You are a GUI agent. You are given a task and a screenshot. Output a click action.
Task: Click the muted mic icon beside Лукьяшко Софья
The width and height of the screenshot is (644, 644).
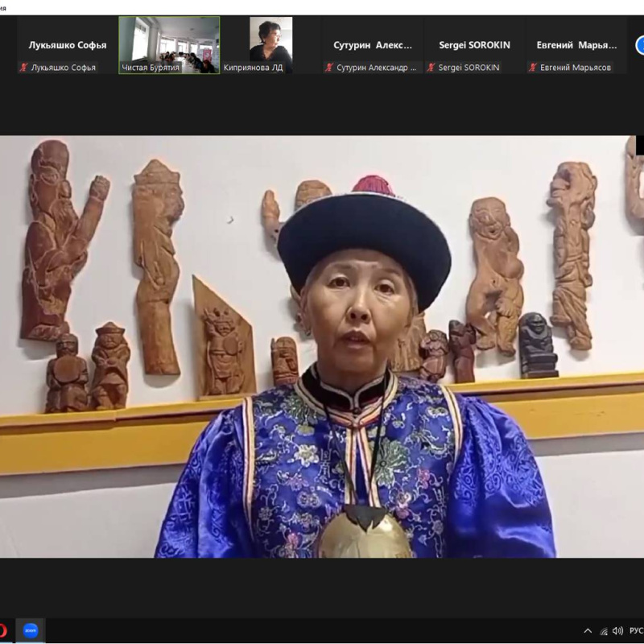tap(23, 68)
